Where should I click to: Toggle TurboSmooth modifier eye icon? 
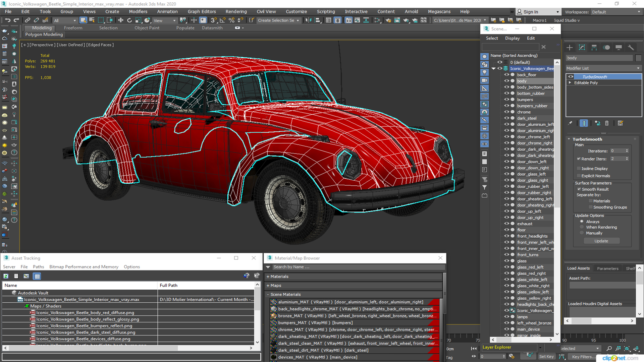571,77
